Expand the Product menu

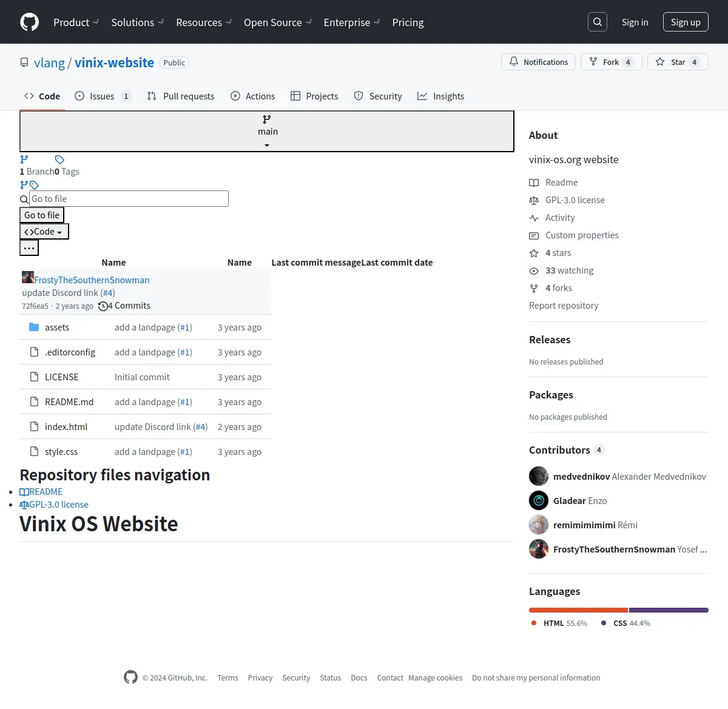pos(76,22)
